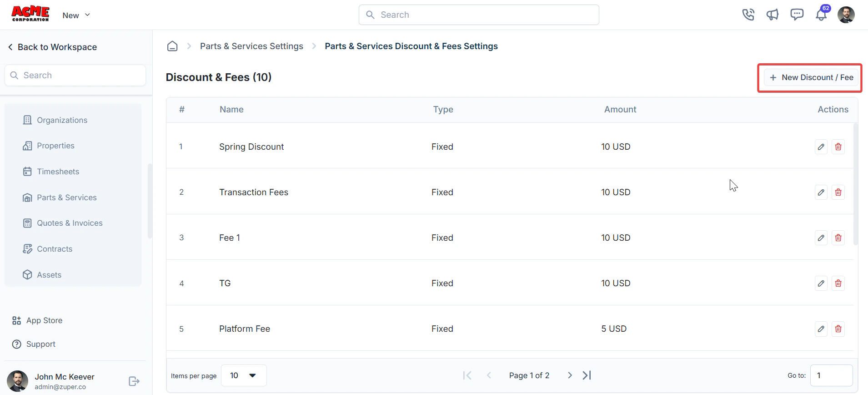The width and height of the screenshot is (868, 395).
Task: Delete the Spring Discount row
Action: [x=838, y=147]
